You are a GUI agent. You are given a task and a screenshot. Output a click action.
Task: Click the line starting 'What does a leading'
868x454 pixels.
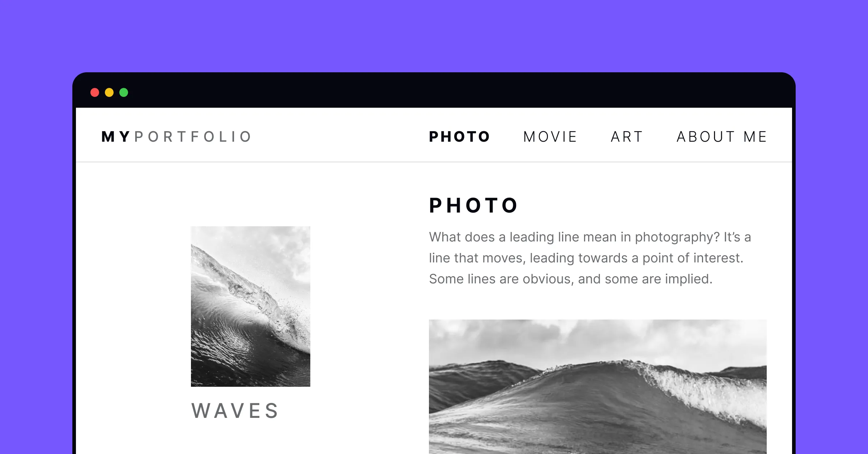[x=590, y=237]
